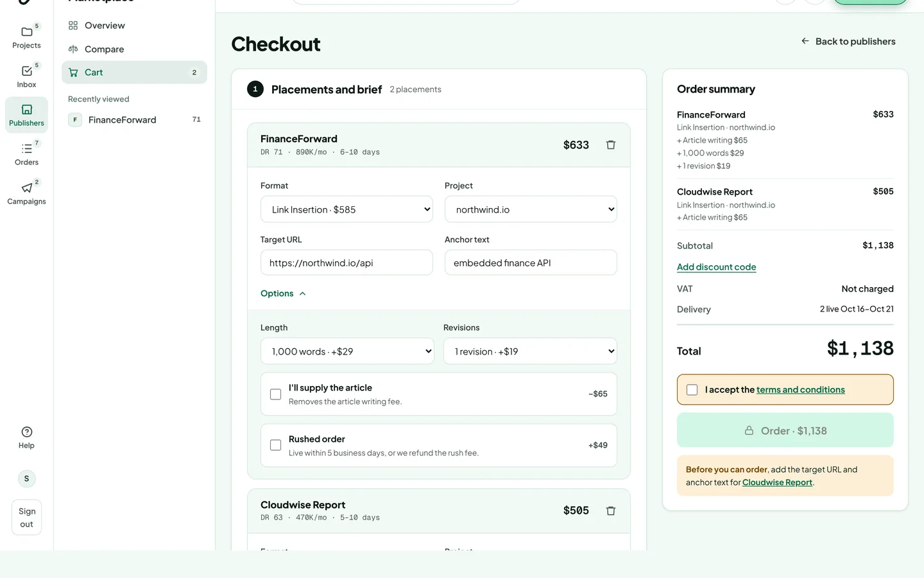Click the Order · $1,138 button
The height and width of the screenshot is (578, 924).
785,430
